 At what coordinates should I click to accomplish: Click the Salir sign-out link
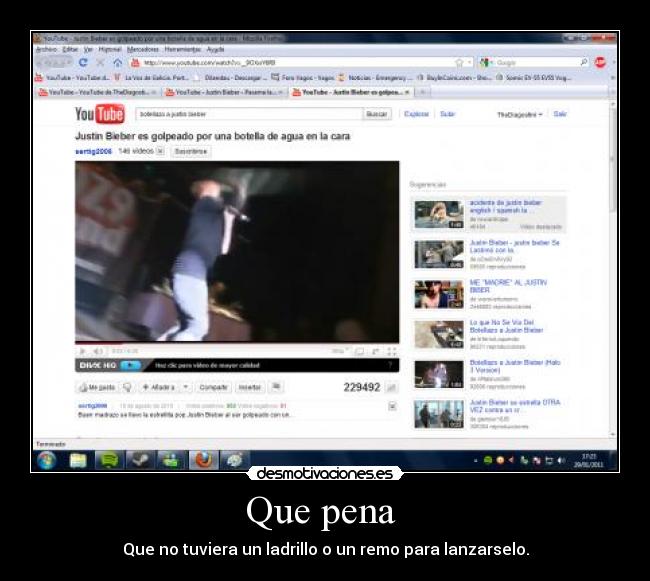click(560, 114)
